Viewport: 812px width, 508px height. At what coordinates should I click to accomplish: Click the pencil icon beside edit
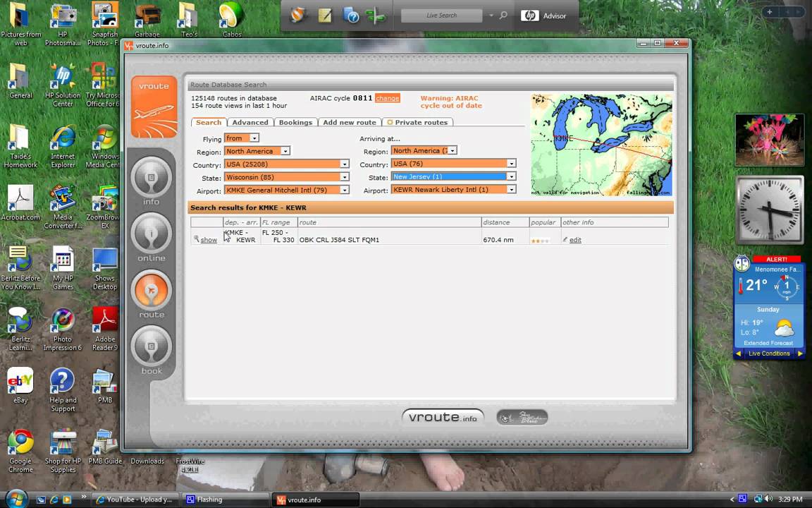pos(565,239)
